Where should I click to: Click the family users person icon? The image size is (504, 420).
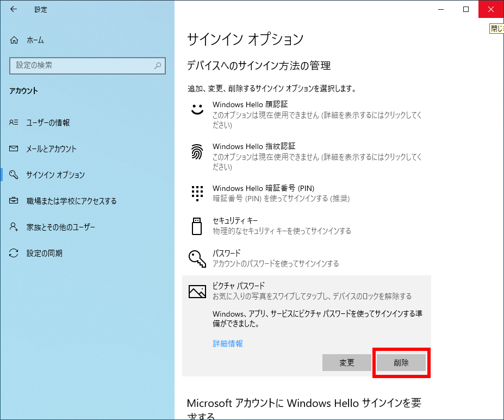pyautogui.click(x=14, y=227)
